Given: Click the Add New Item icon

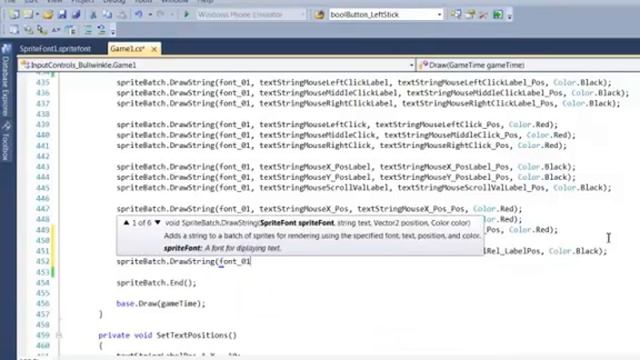Looking at the screenshot, I should click(28, 15).
